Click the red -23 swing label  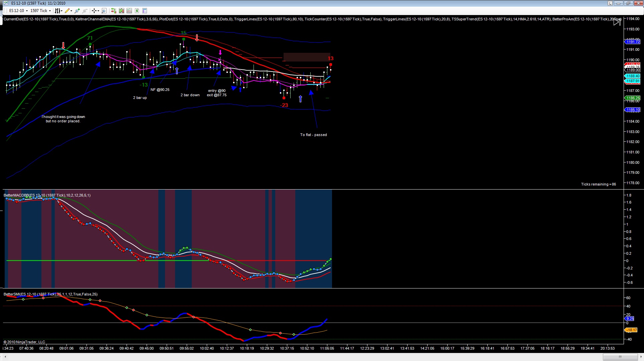pyautogui.click(x=284, y=105)
